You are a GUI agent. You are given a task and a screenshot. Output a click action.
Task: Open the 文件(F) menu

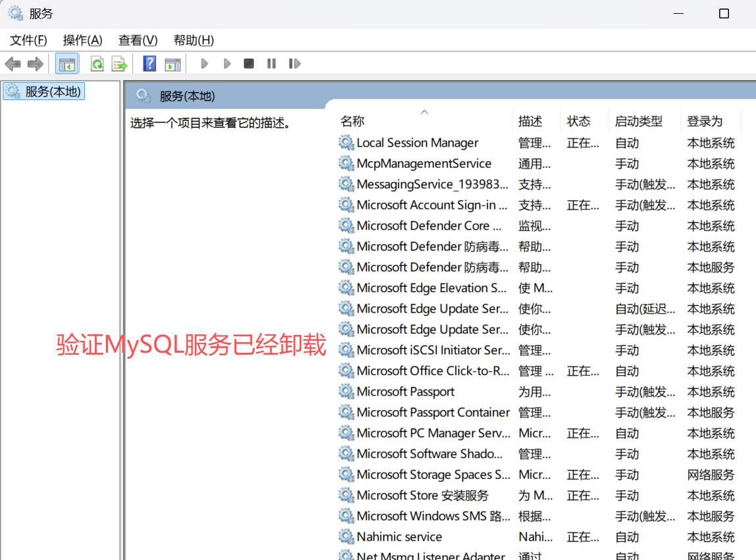point(28,41)
